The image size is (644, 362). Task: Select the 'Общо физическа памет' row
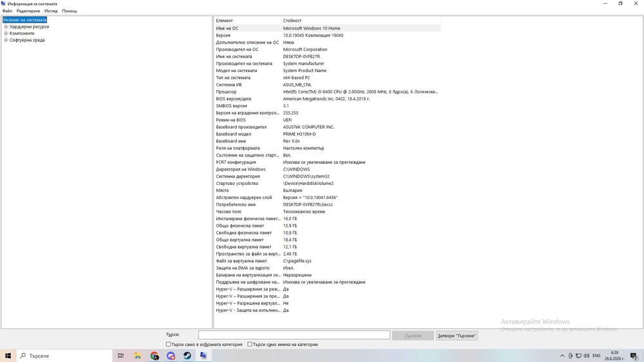click(327, 225)
